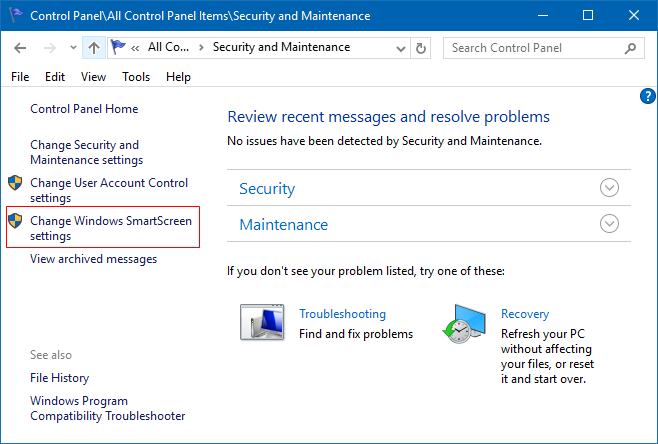Select All Control Panel Items breadcrumb

[168, 47]
